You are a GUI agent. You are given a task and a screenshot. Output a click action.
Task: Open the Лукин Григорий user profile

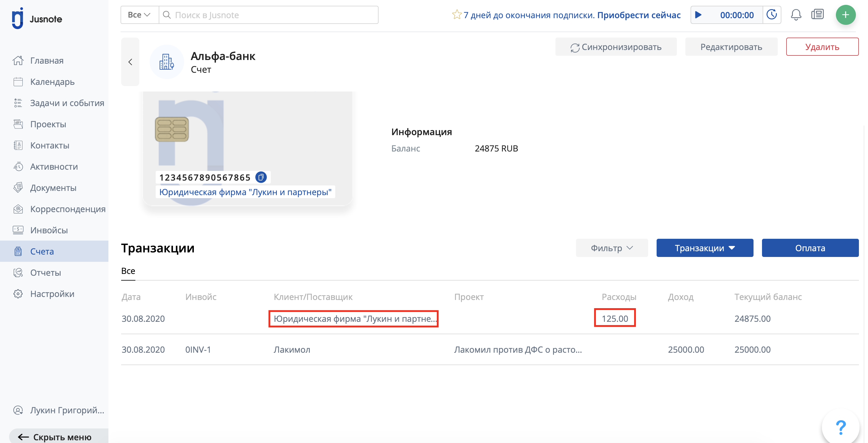(x=58, y=410)
